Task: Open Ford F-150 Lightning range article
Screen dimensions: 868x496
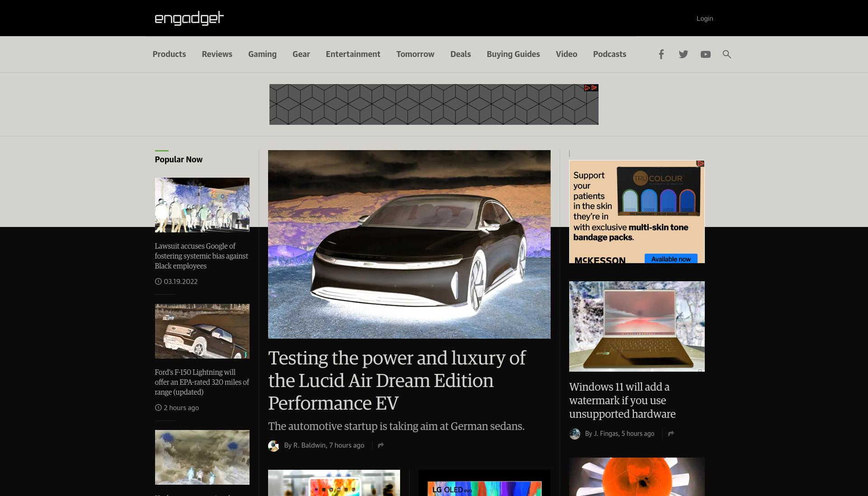Action: tap(202, 382)
